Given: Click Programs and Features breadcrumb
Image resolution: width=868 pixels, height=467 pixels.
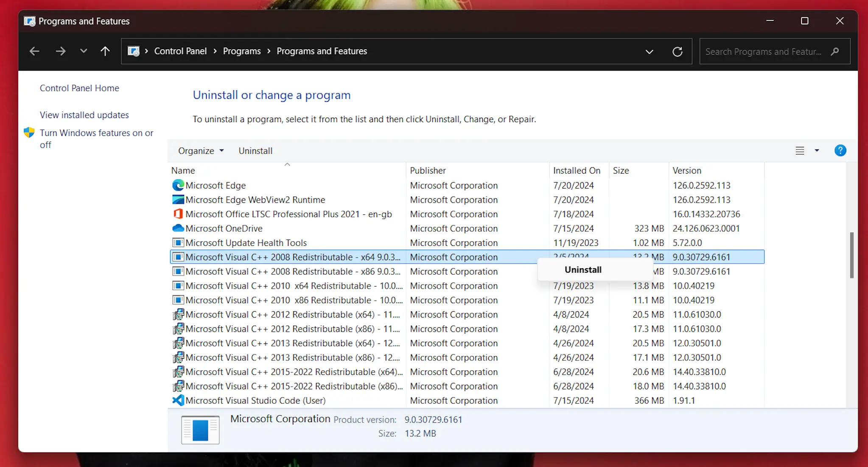Looking at the screenshot, I should coord(322,51).
